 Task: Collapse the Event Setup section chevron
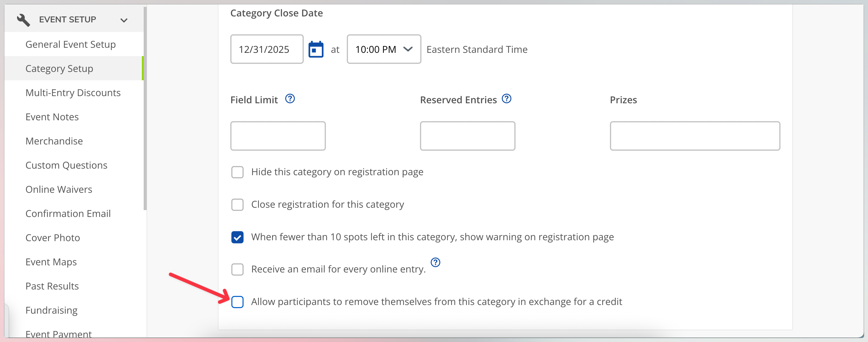124,20
